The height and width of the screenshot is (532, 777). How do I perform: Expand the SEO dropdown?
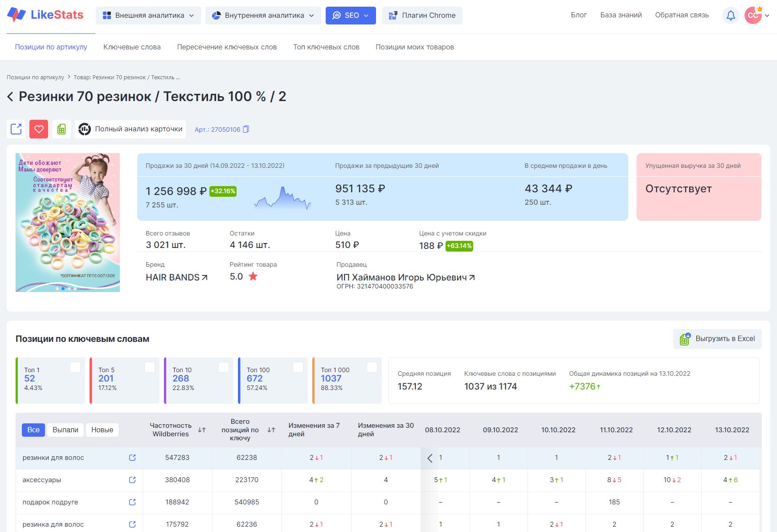click(x=351, y=16)
